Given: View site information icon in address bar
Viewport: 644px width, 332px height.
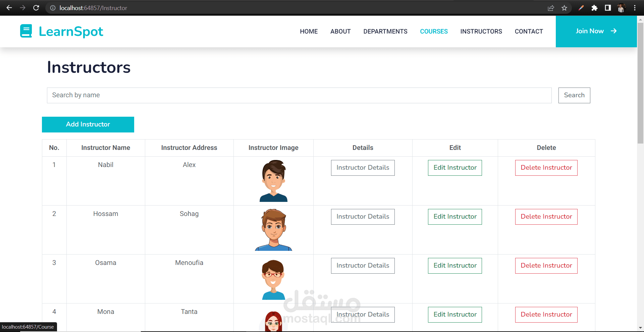Looking at the screenshot, I should 53,8.
